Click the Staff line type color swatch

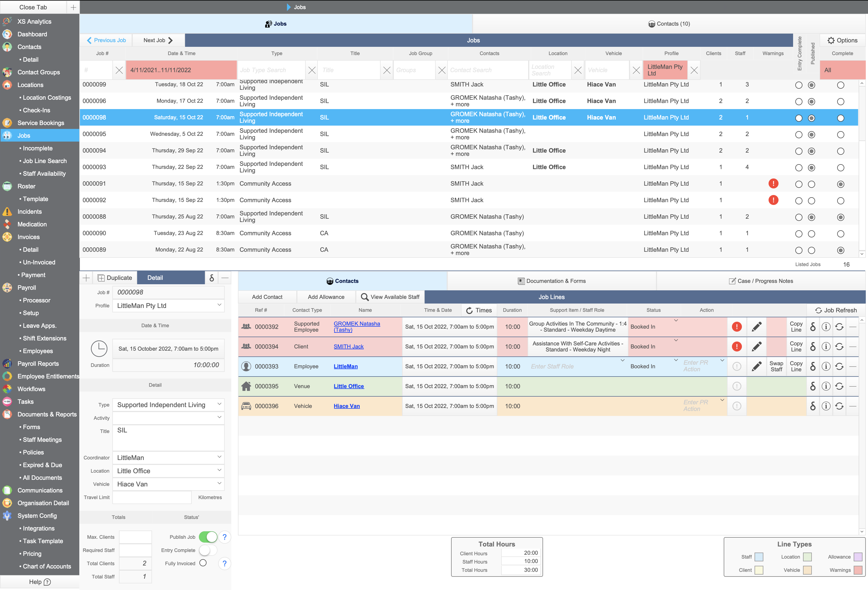(759, 557)
